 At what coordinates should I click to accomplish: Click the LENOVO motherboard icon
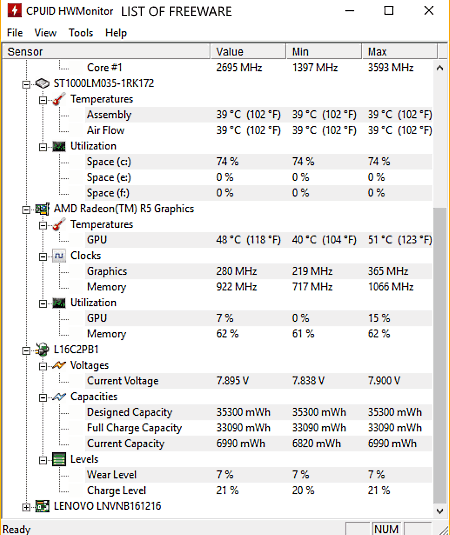[x=43, y=506]
